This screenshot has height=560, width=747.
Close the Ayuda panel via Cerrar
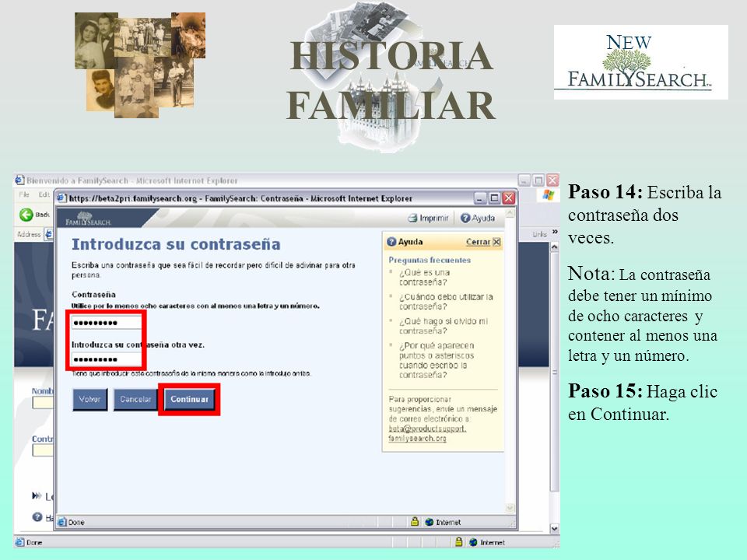[x=478, y=242]
